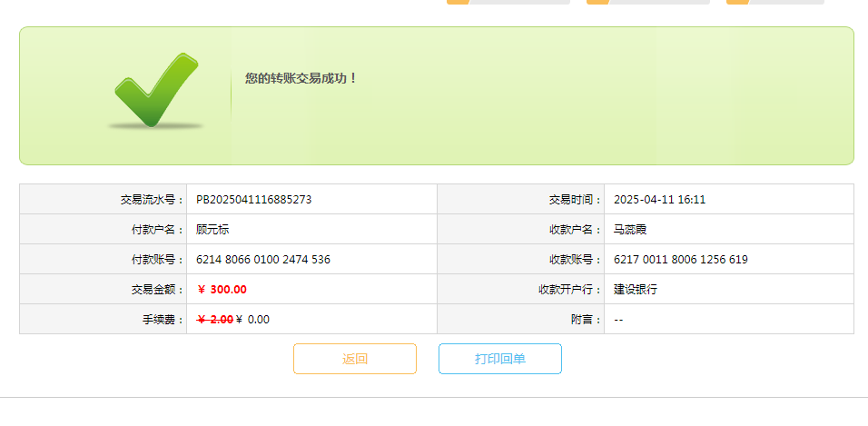This screenshot has height=426, width=868.
Task: Click the red ¥ 300.00 transaction amount
Action: click(x=222, y=290)
